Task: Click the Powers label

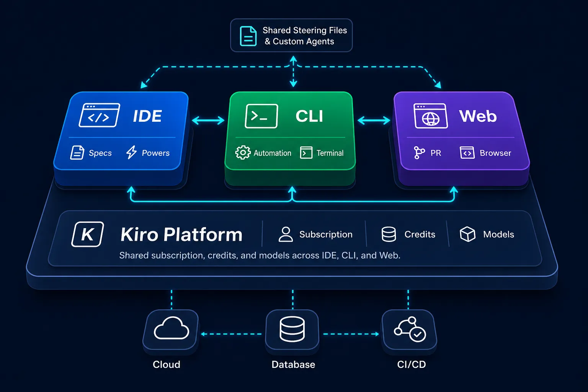Action: coord(156,153)
